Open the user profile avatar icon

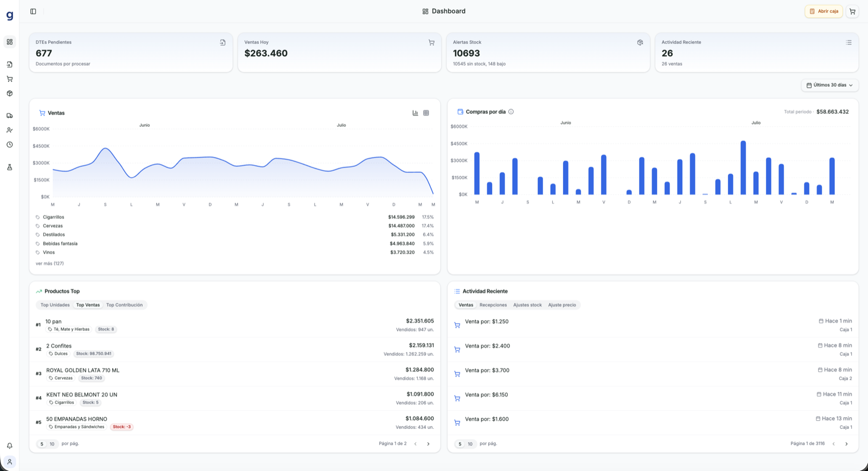(x=10, y=462)
